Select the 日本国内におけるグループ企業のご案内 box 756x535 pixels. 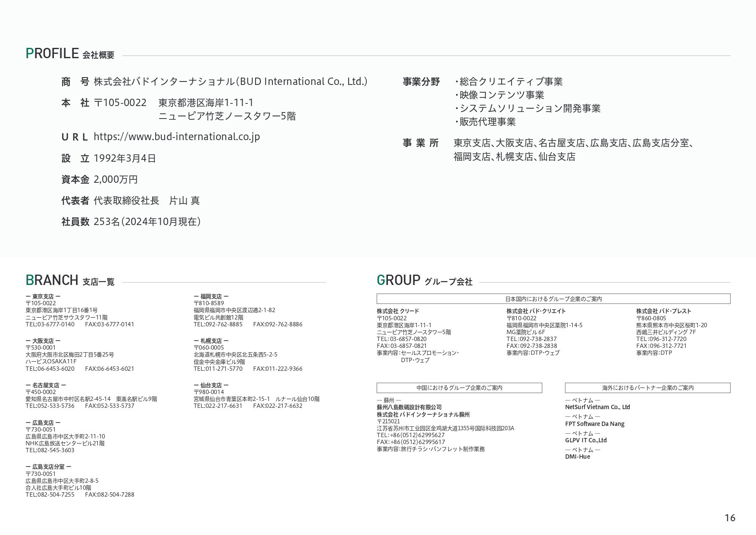pos(553,299)
